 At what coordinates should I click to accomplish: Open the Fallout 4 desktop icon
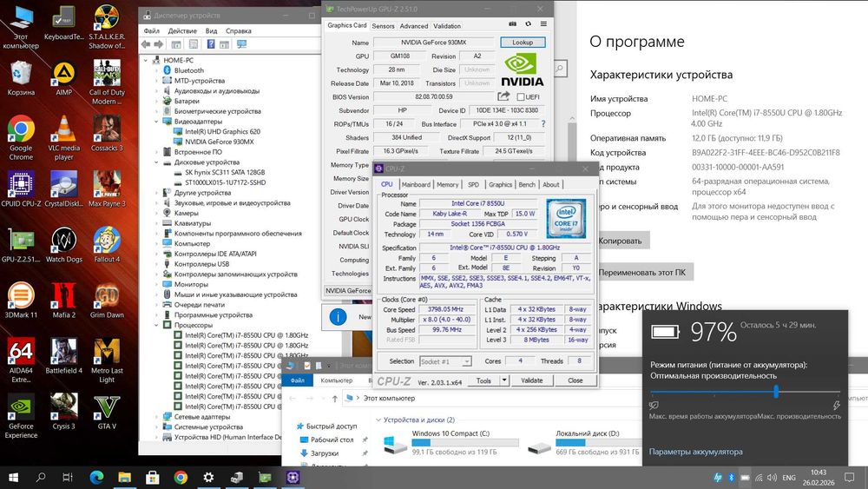(107, 245)
